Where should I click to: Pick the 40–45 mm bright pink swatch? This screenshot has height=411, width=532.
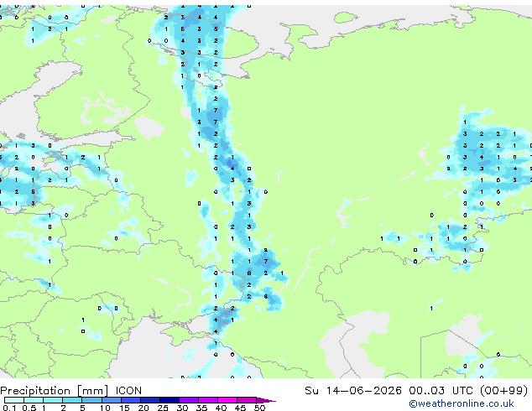click(227, 400)
